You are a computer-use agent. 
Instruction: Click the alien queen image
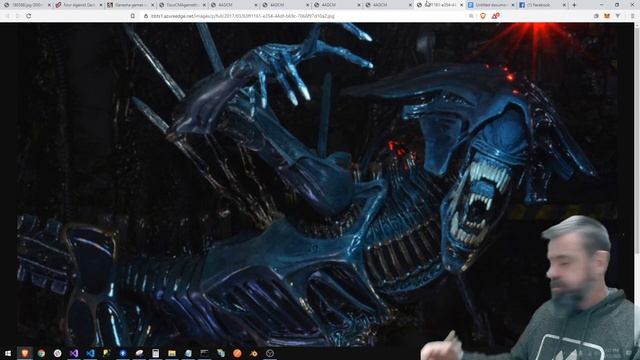(318, 184)
